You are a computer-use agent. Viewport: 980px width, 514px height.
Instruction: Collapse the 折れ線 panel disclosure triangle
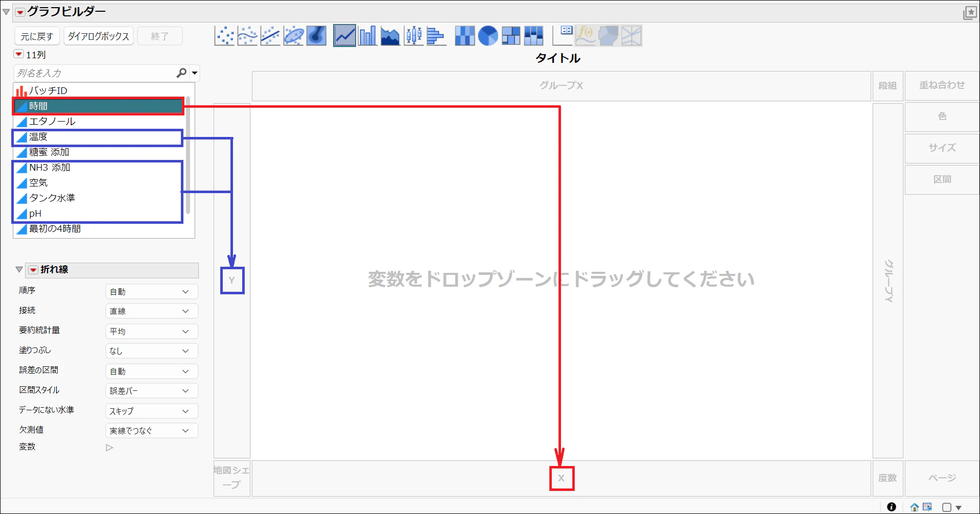[x=19, y=269]
